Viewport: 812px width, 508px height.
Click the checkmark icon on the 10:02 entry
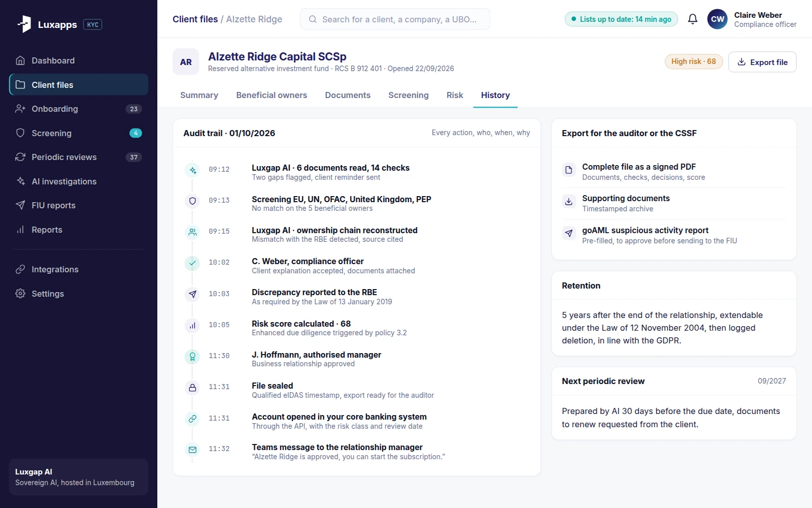192,263
